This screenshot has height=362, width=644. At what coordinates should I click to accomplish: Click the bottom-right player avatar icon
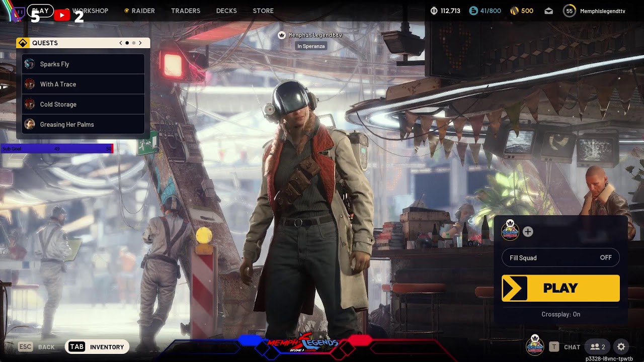pyautogui.click(x=535, y=345)
